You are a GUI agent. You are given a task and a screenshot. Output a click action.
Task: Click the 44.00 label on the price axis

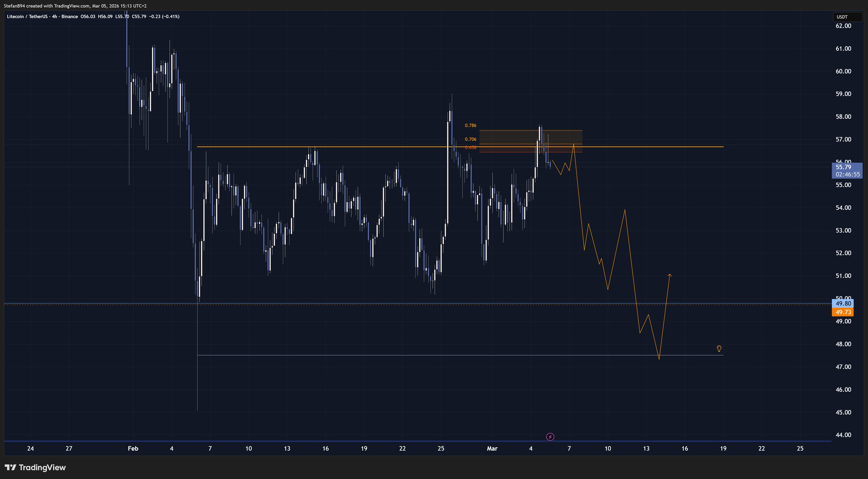[843, 435]
